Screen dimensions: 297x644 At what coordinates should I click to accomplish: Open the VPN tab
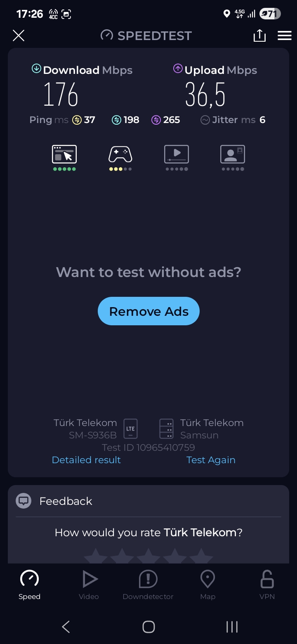tap(267, 585)
